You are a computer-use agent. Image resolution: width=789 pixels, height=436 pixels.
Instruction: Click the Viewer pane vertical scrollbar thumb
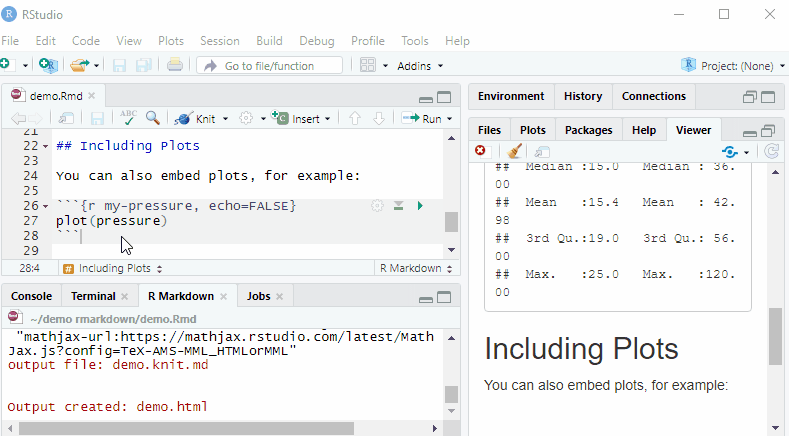click(x=775, y=336)
